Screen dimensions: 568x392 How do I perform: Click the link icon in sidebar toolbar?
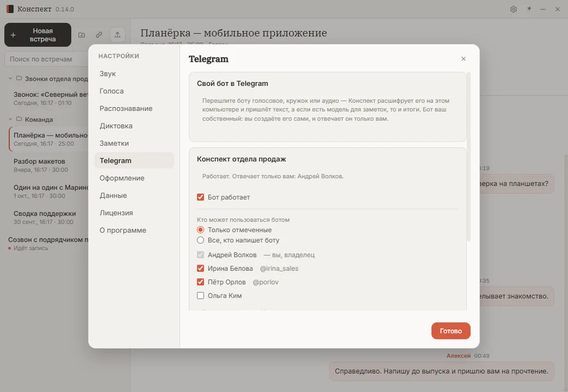coord(99,35)
